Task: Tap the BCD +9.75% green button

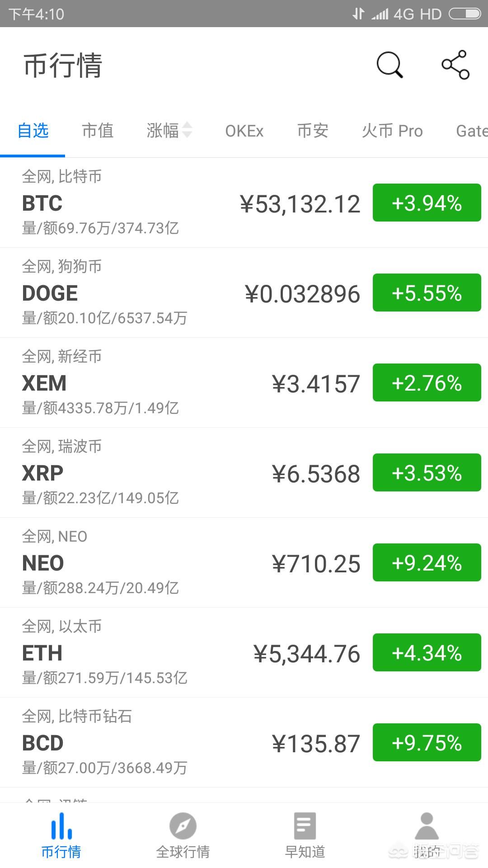Action: coord(427,742)
